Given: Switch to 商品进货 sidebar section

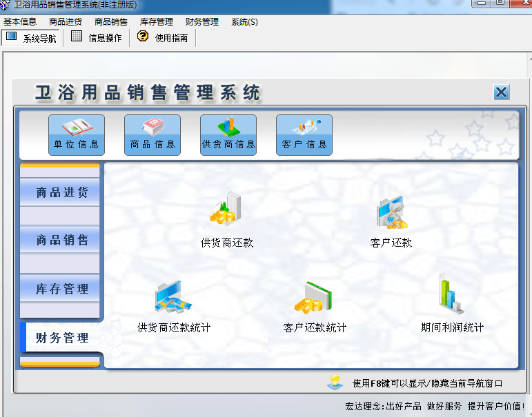Looking at the screenshot, I should click(61, 192).
